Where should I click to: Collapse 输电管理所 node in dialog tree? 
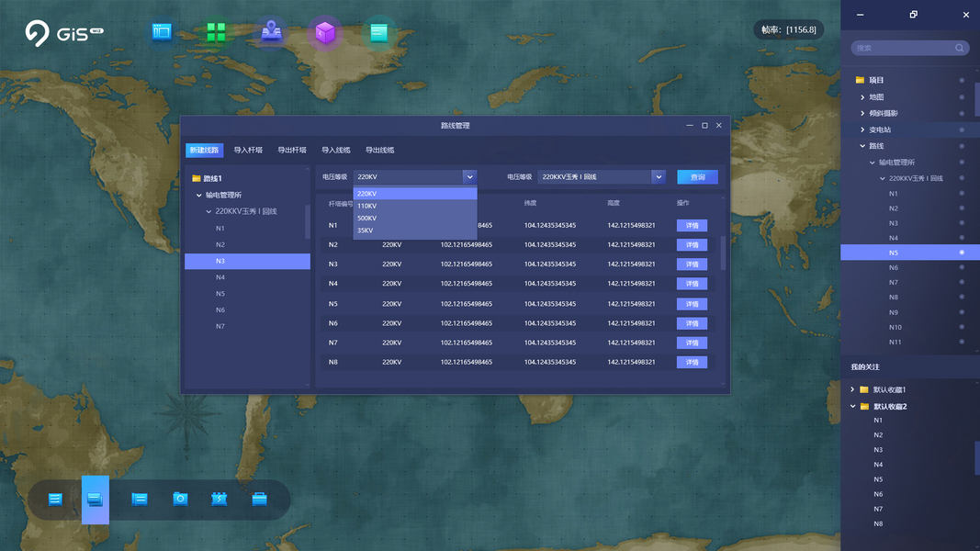point(198,195)
